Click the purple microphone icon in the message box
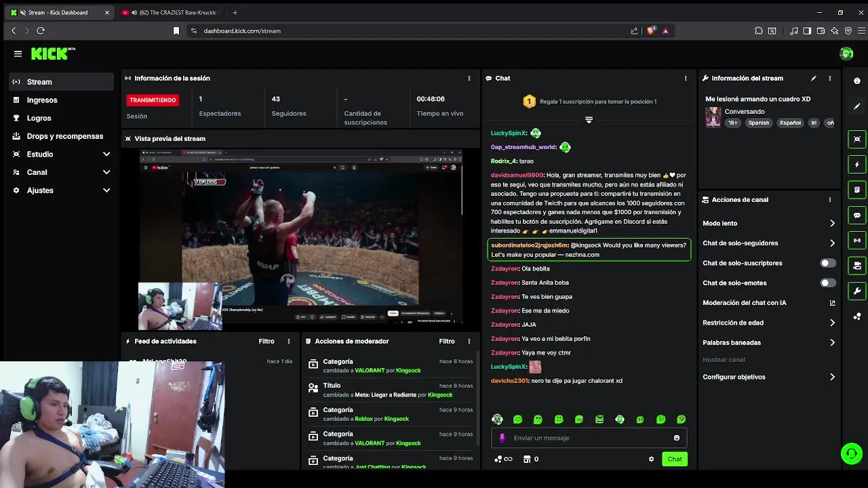 [502, 438]
